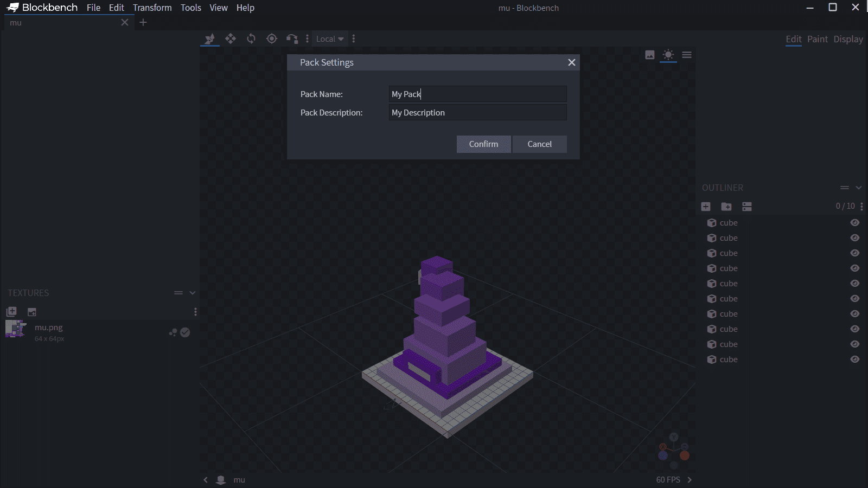This screenshot has width=868, height=488.
Task: Click the Pack Description input field
Action: point(477,113)
